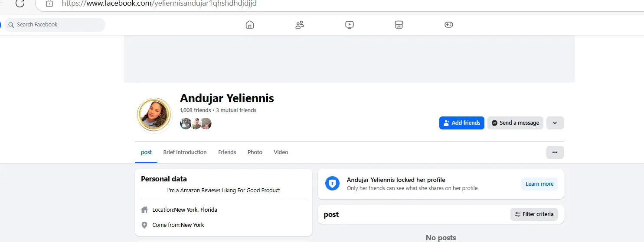
Task: Click the Add friends button
Action: point(461,123)
